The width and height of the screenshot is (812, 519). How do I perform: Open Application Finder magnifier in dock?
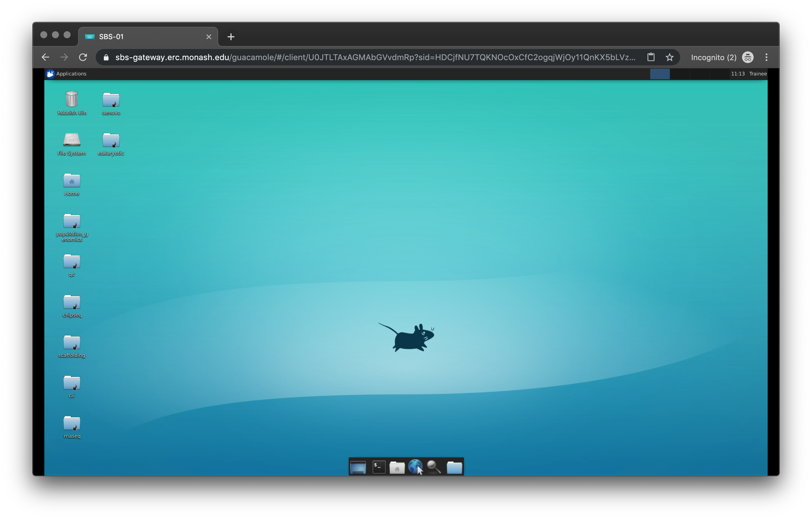tap(434, 467)
